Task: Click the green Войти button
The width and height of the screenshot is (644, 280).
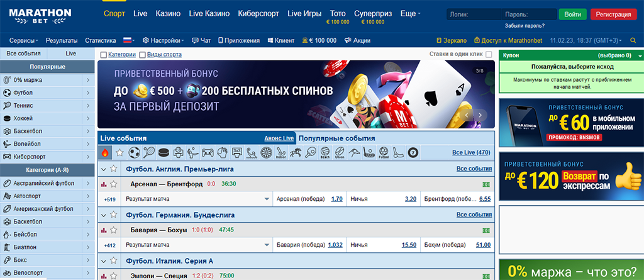Action: click(x=572, y=14)
